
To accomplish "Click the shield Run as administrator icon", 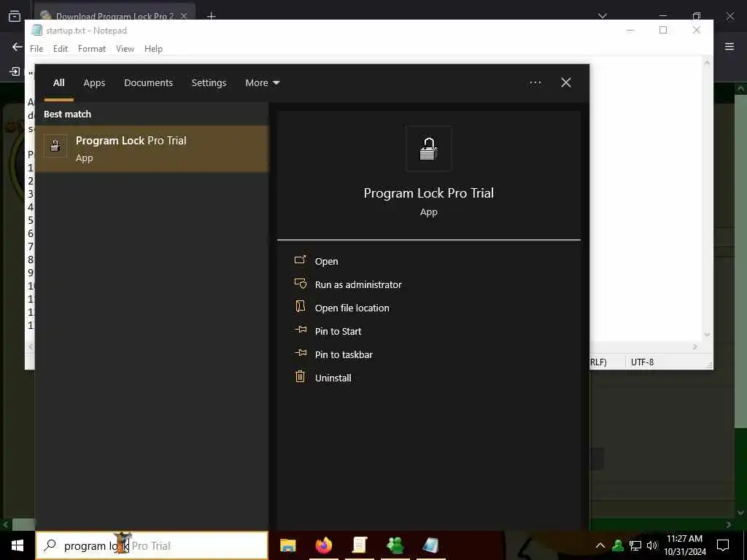I will pyautogui.click(x=300, y=284).
